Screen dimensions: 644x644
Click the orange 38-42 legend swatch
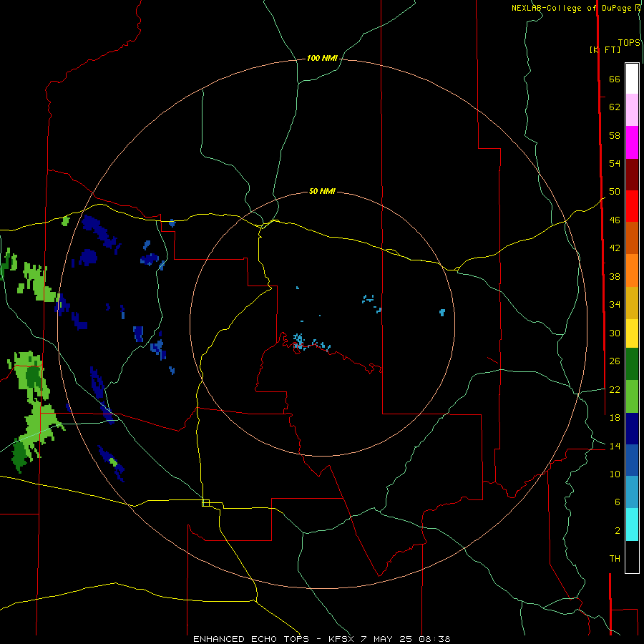[632, 270]
